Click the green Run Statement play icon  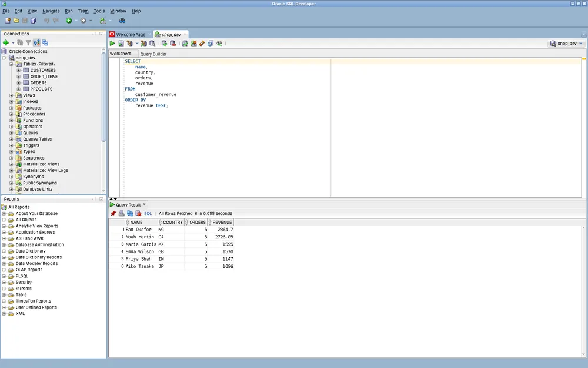click(x=112, y=44)
